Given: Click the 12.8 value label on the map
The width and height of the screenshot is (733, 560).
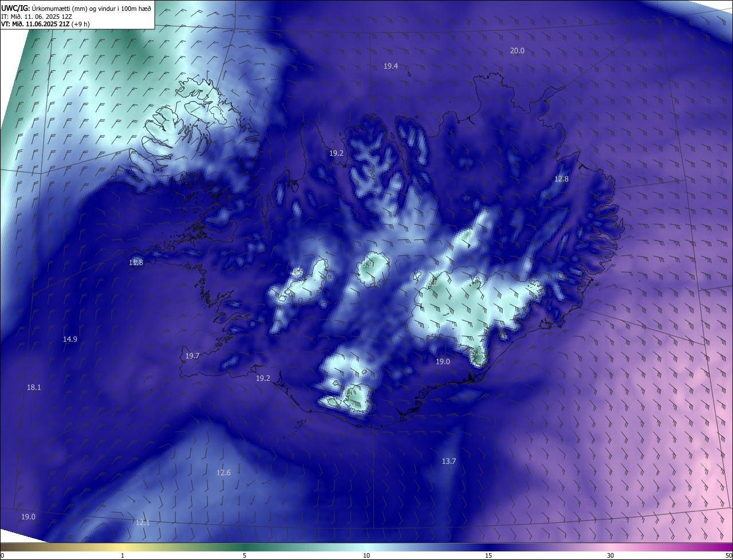Looking at the screenshot, I should (x=561, y=179).
